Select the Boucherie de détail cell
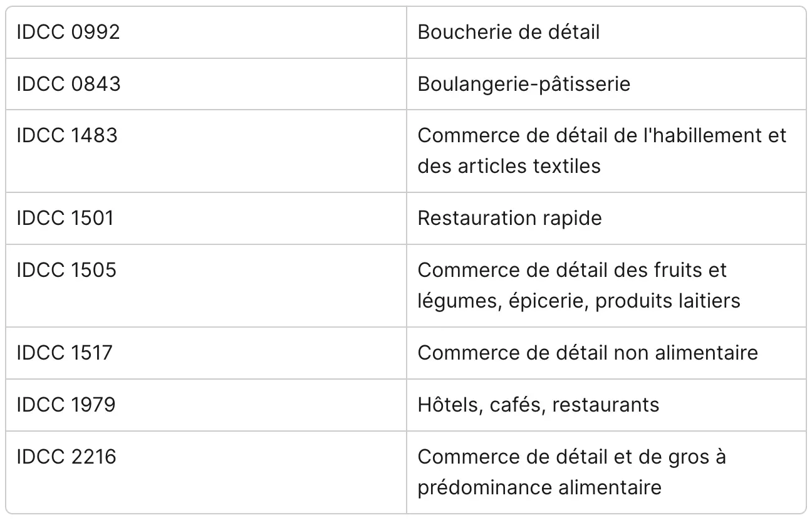The image size is (812, 520). point(508,32)
